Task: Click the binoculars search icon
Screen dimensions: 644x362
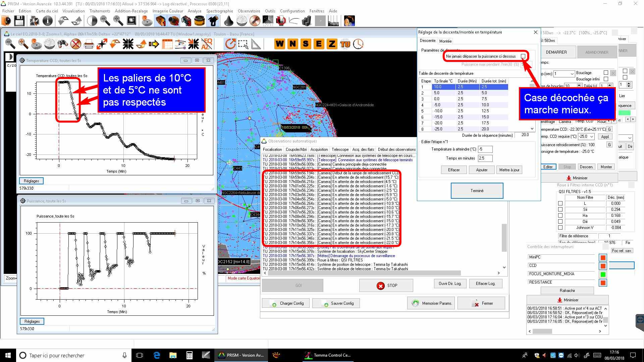Action: [x=63, y=44]
